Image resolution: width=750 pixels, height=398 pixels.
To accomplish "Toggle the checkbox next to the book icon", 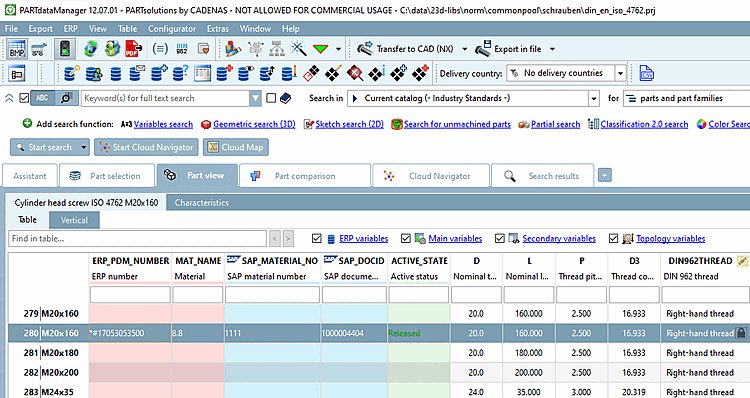I will coord(271,98).
